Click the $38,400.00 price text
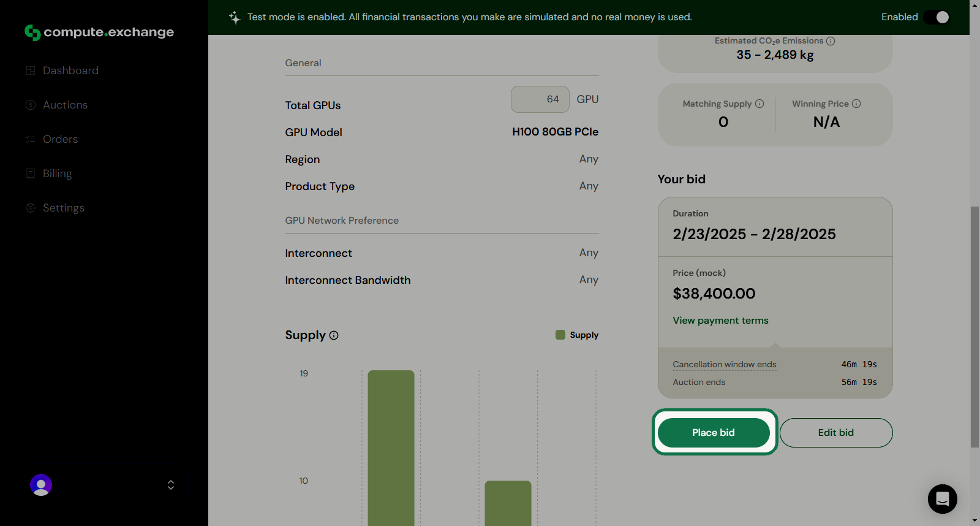This screenshot has width=980, height=526. 714,294
